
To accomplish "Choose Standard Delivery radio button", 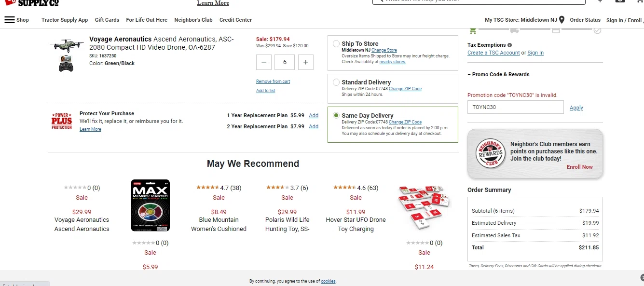I will [x=336, y=82].
